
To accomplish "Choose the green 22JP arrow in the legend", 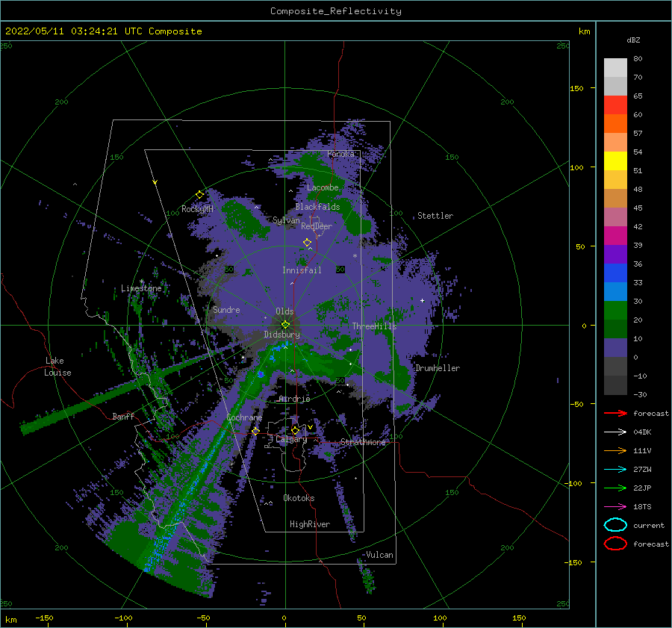I will tap(615, 488).
